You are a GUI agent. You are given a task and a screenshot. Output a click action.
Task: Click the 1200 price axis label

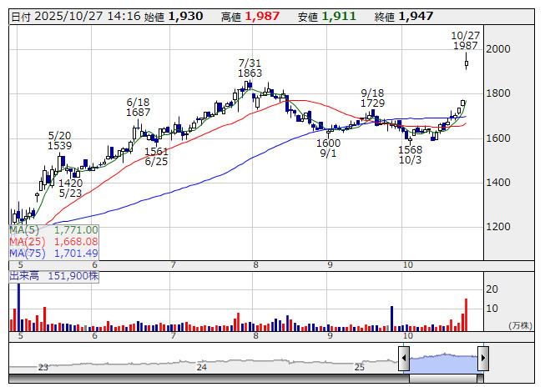[x=497, y=227]
